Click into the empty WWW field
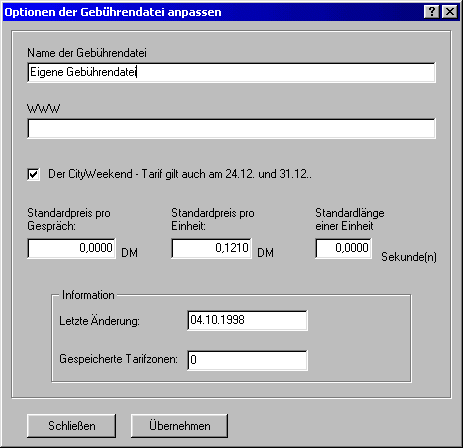Screen dimensions: 463x448 pos(231,128)
